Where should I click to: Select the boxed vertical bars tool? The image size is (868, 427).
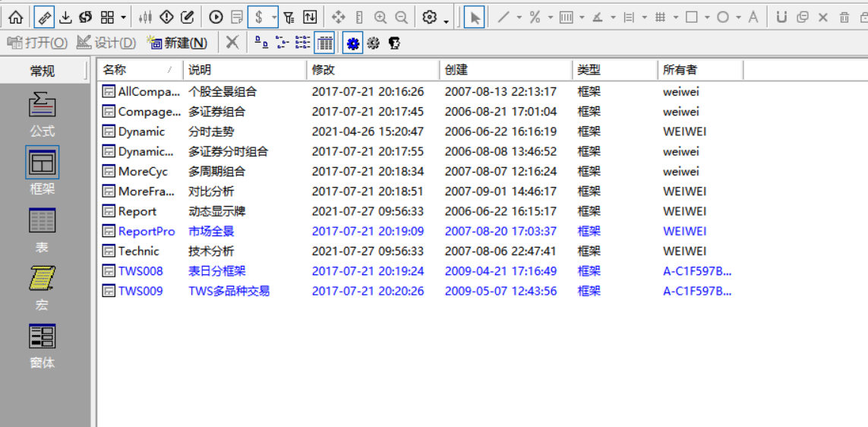[566, 17]
